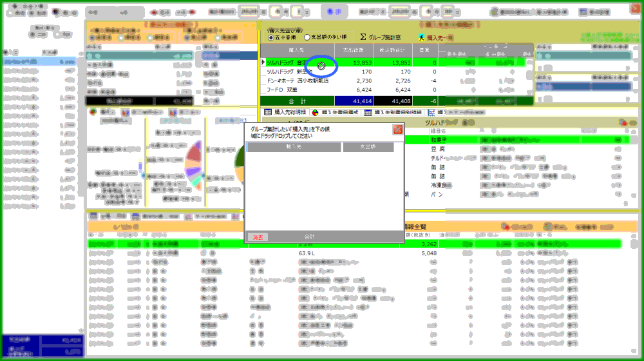Viewport: 644px width, 361px height.
Task: Click the 41,414 total cell
Action: 354,101
